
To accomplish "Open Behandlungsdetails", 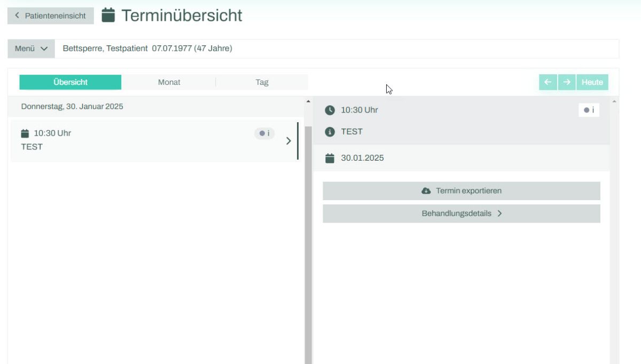I will click(x=462, y=213).
